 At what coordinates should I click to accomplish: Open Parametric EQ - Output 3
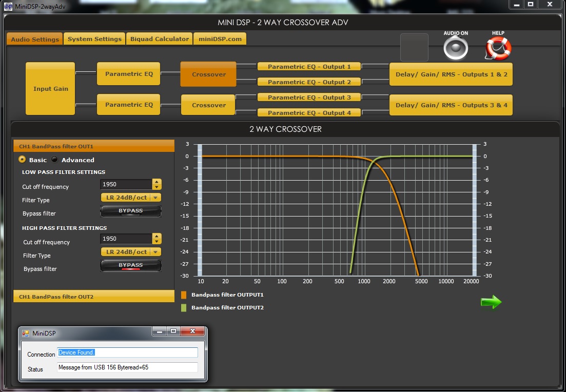pyautogui.click(x=309, y=97)
